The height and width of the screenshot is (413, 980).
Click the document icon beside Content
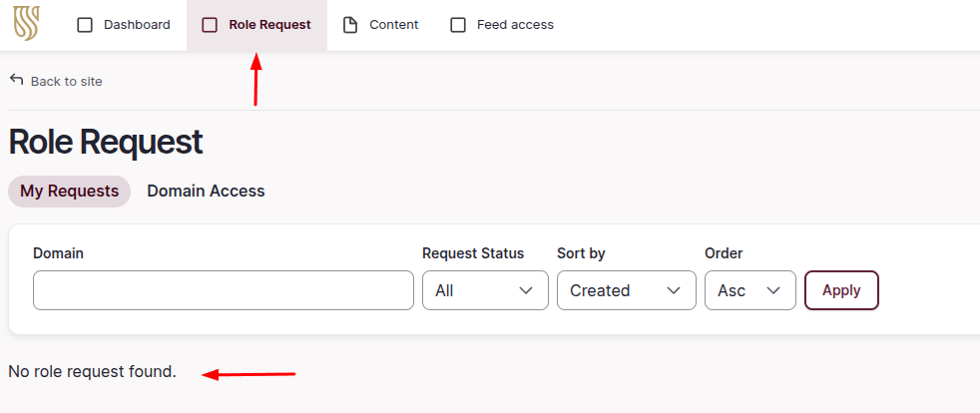(350, 25)
